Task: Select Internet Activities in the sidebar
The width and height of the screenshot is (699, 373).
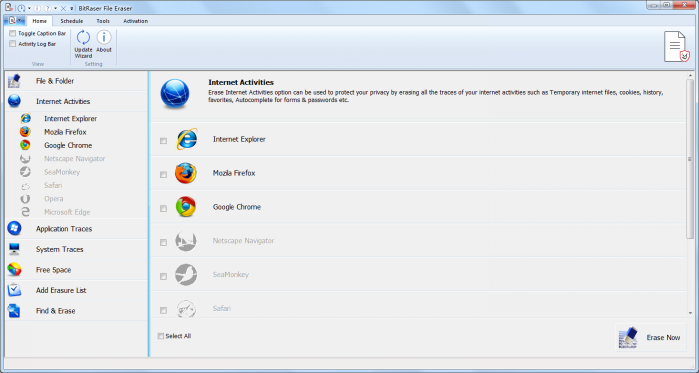Action: pyautogui.click(x=76, y=102)
